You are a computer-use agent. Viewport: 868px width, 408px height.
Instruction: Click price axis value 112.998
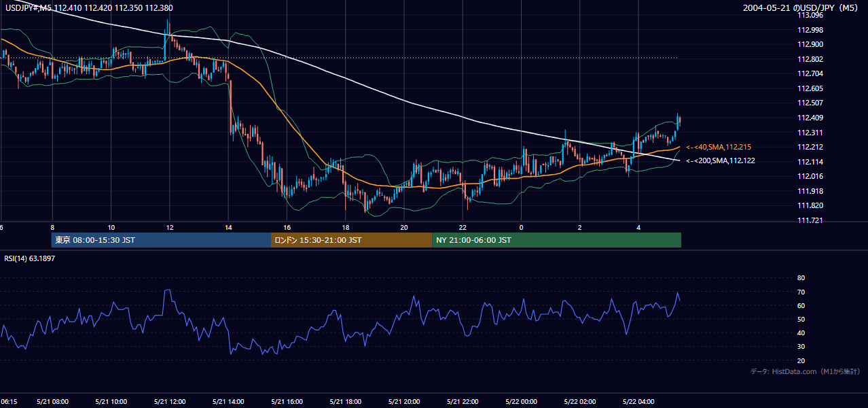[810, 30]
